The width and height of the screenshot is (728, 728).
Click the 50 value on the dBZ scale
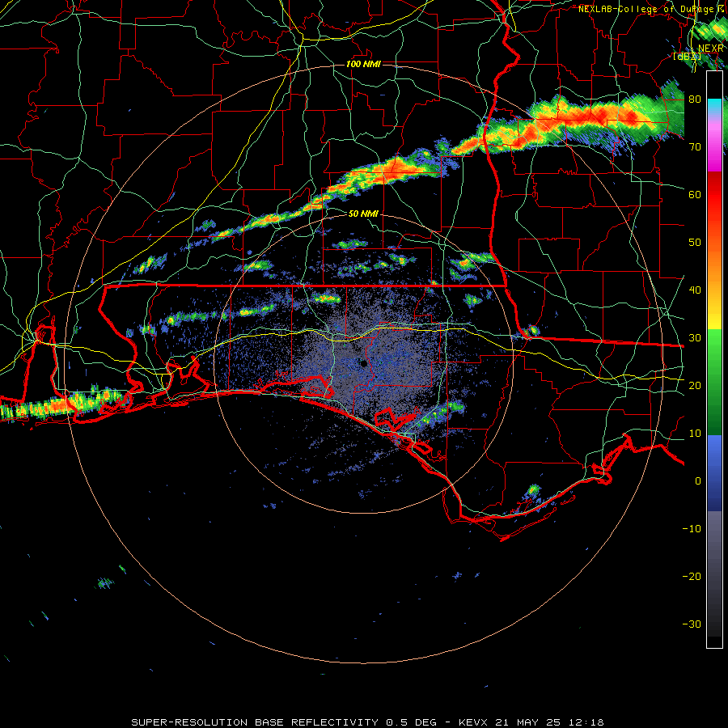tap(695, 243)
